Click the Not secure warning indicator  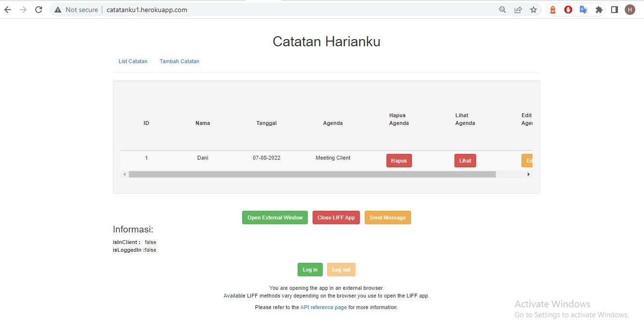pyautogui.click(x=76, y=10)
